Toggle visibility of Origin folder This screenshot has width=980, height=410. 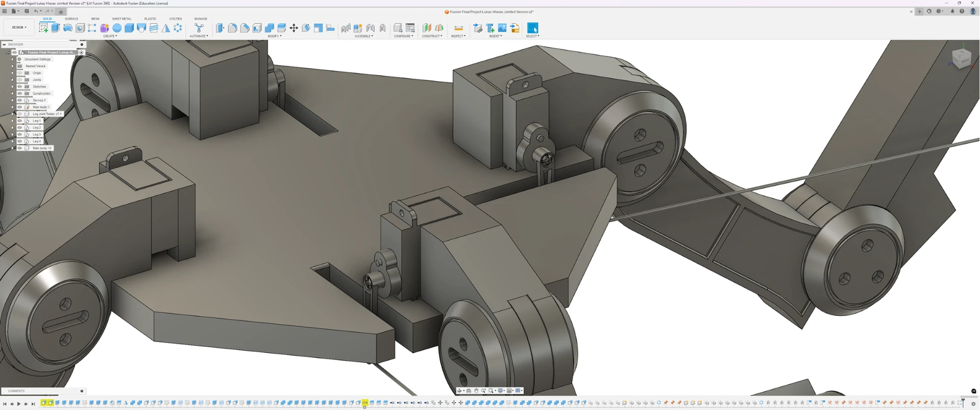tap(20, 73)
